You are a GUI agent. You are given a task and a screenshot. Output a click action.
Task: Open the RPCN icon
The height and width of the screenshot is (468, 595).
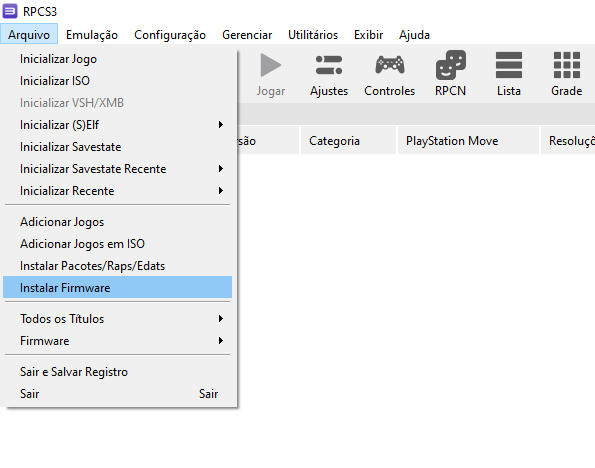450,65
